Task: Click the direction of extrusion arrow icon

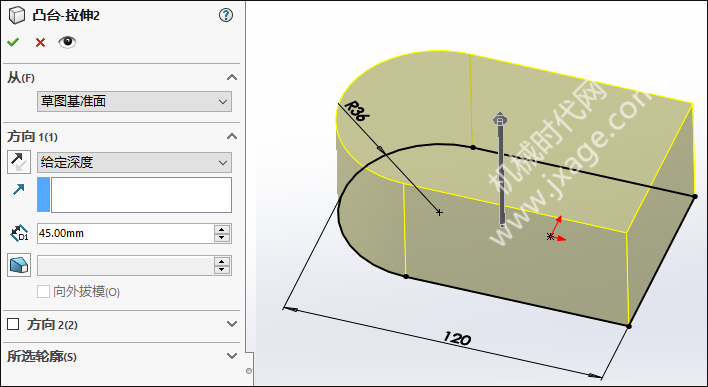Action: [19, 189]
